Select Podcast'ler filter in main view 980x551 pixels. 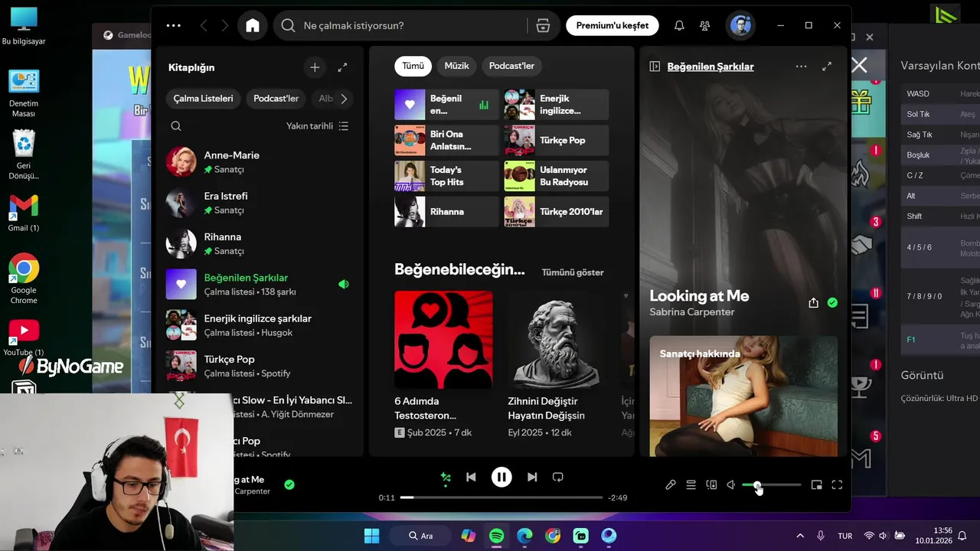(x=511, y=66)
